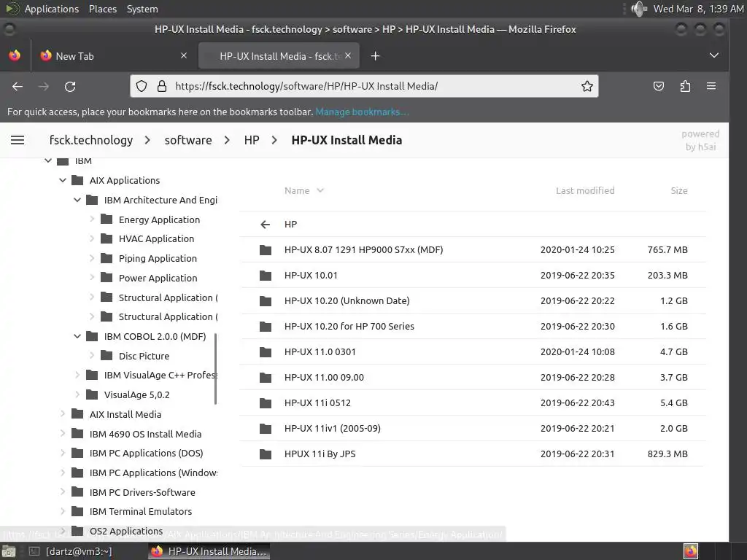Click the shield tracking protection icon

tap(142, 86)
